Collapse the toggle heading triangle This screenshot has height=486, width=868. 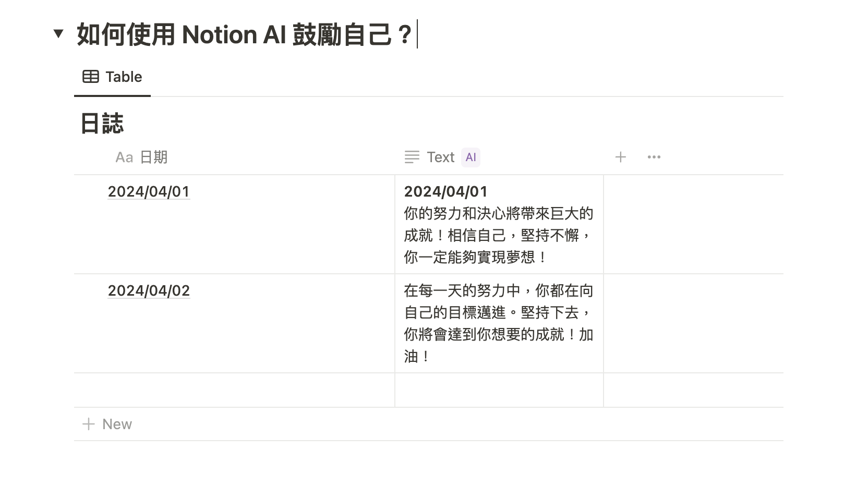coord(58,34)
